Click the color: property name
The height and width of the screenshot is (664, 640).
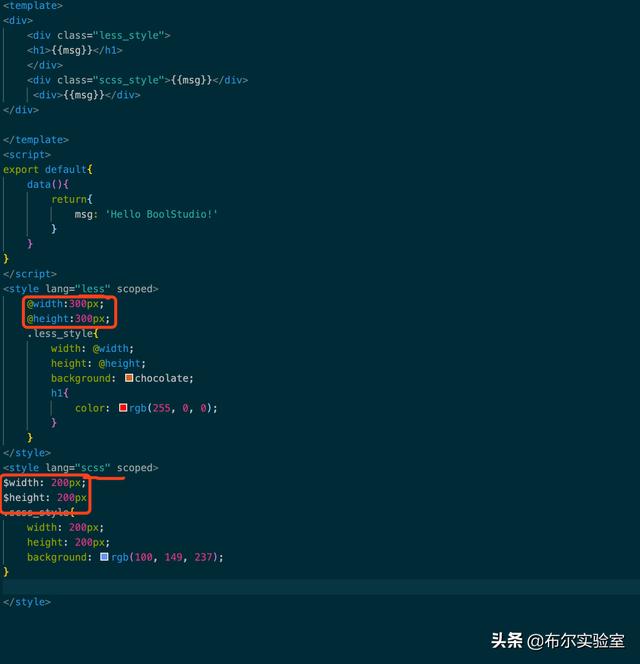(x=92, y=408)
